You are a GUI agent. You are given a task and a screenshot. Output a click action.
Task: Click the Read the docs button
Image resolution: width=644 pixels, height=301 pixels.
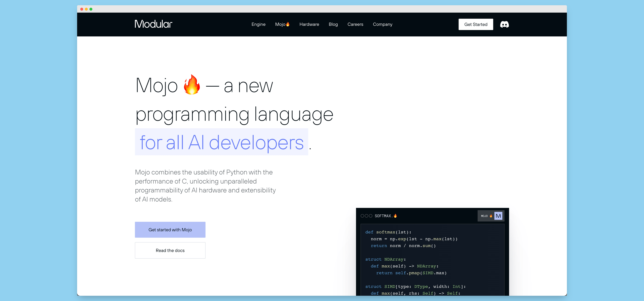[x=170, y=250]
